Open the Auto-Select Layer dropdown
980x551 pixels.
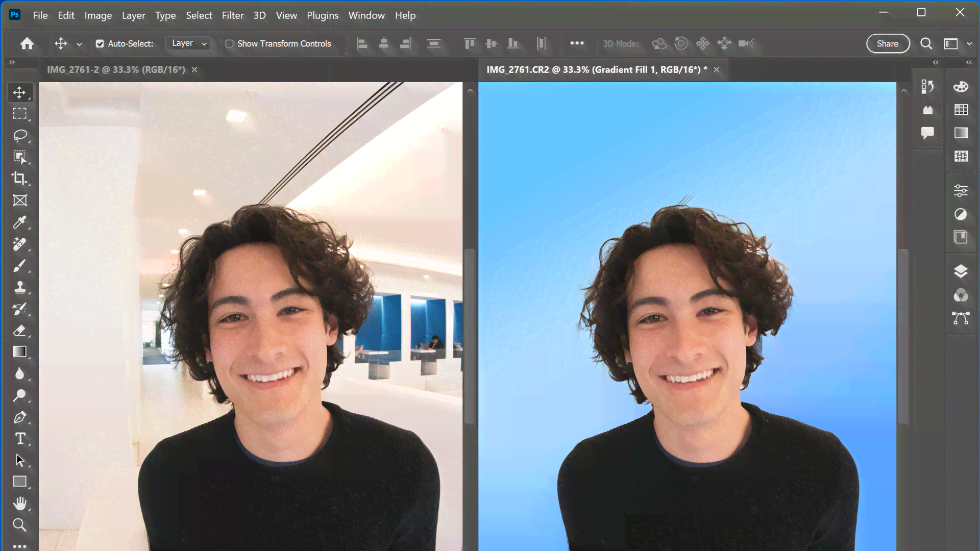click(x=188, y=43)
